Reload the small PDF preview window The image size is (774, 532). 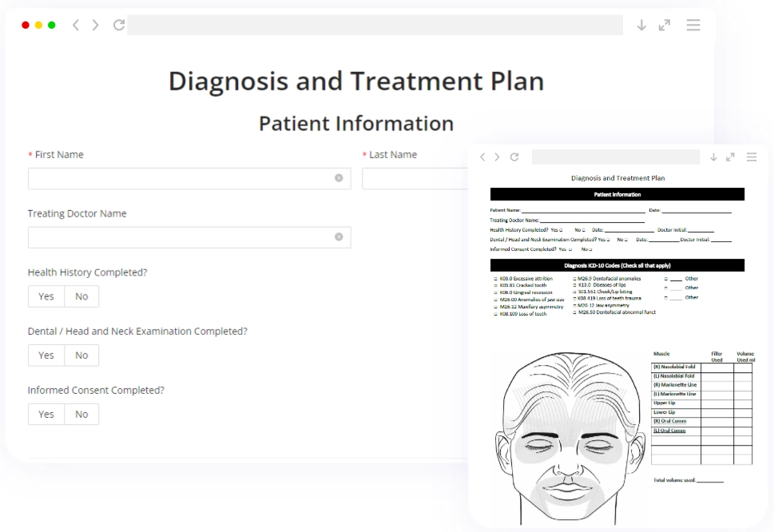click(x=514, y=157)
